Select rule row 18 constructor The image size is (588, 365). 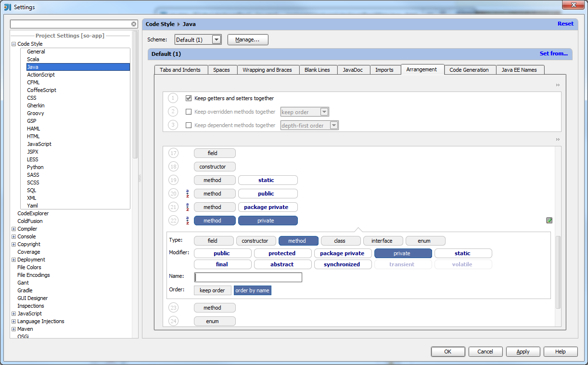pos(215,167)
